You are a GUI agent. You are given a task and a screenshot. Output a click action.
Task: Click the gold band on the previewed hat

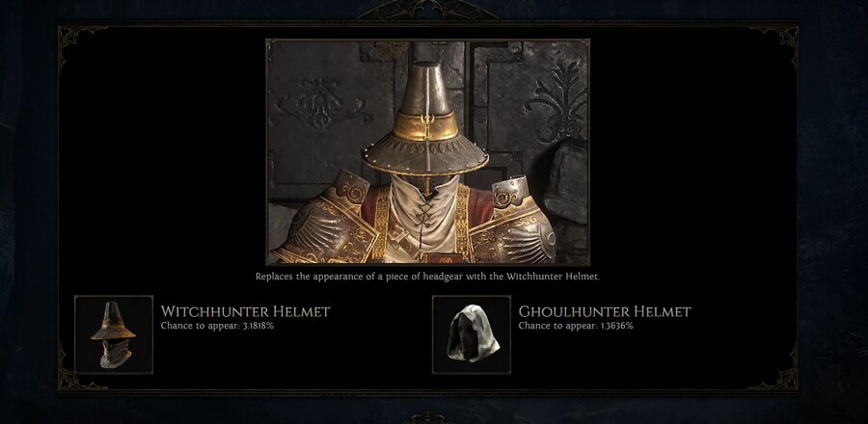point(426,125)
